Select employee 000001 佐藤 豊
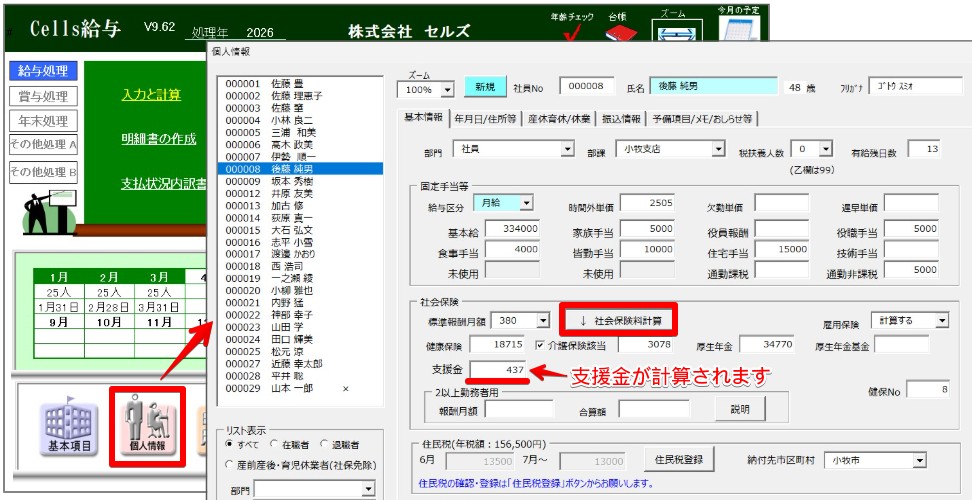The width and height of the screenshot is (972, 500). 300,83
